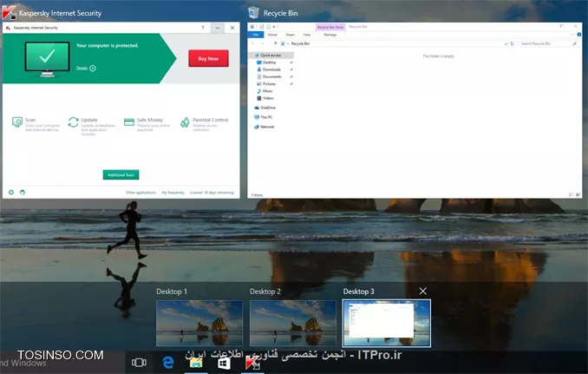This screenshot has width=588, height=374.
Task: Click Up arrow in Recycle Bin address bar
Action: [276, 43]
